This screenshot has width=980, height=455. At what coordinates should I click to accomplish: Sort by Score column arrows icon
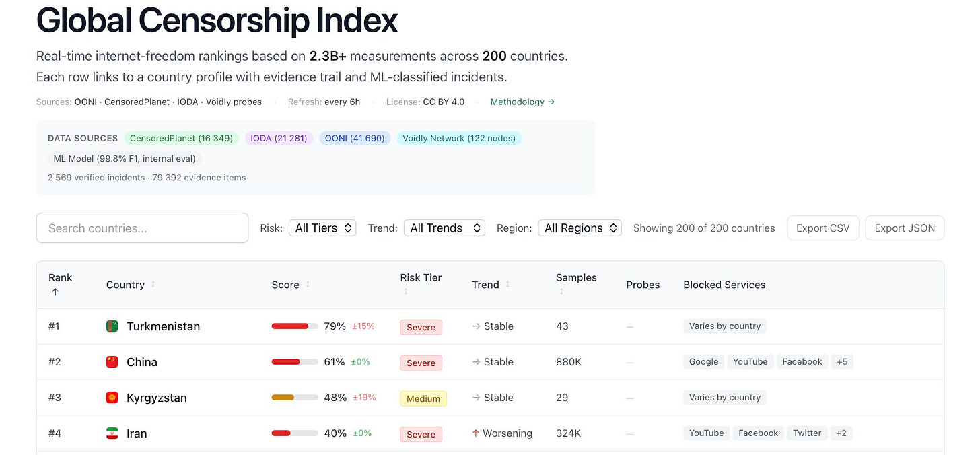coord(308,285)
